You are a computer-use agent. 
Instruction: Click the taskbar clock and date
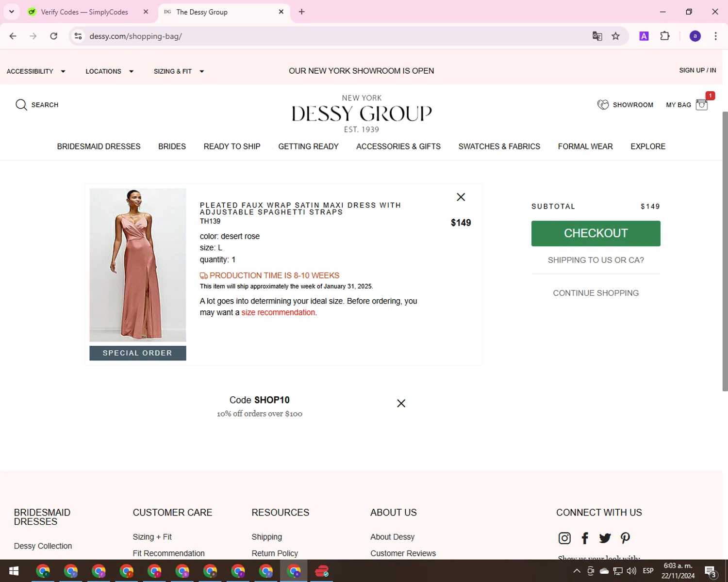point(678,571)
